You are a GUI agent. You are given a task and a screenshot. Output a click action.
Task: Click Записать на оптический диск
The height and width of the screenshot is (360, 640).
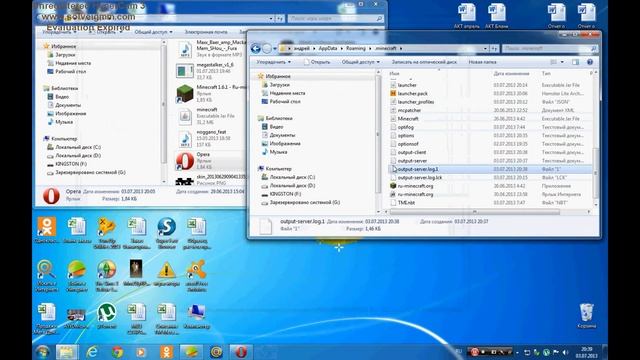click(424, 62)
